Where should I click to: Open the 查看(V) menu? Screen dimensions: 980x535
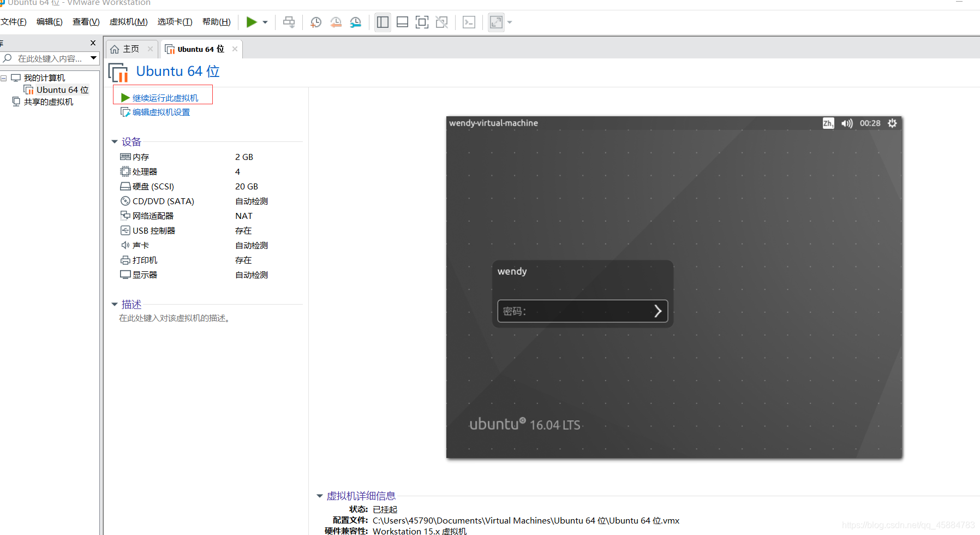click(86, 22)
